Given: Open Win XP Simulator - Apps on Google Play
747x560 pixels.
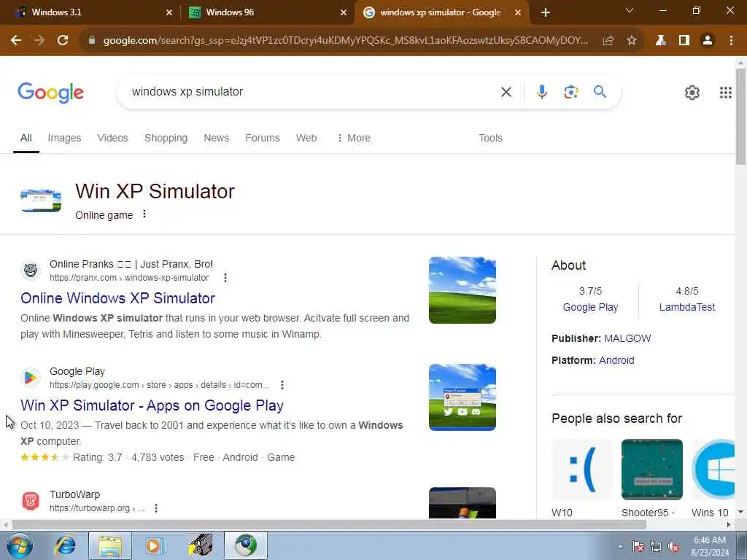Looking at the screenshot, I should click(152, 405).
